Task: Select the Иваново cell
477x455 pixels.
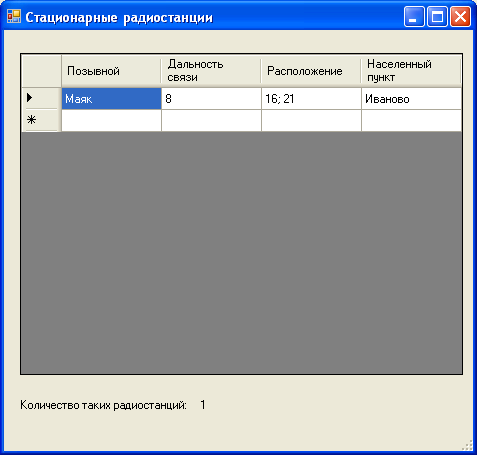Action: coord(411,99)
